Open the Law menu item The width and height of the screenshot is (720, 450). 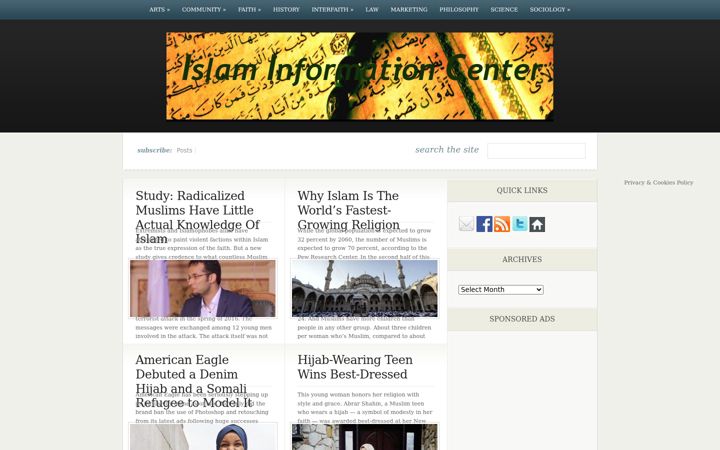[372, 10]
